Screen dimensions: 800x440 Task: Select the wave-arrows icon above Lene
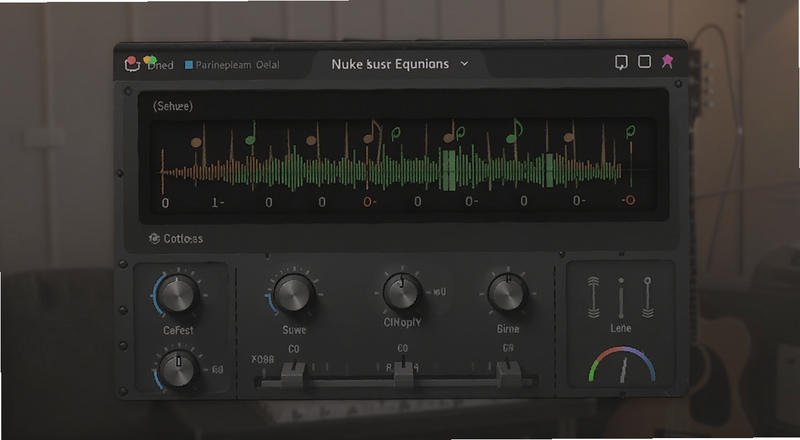click(593, 298)
